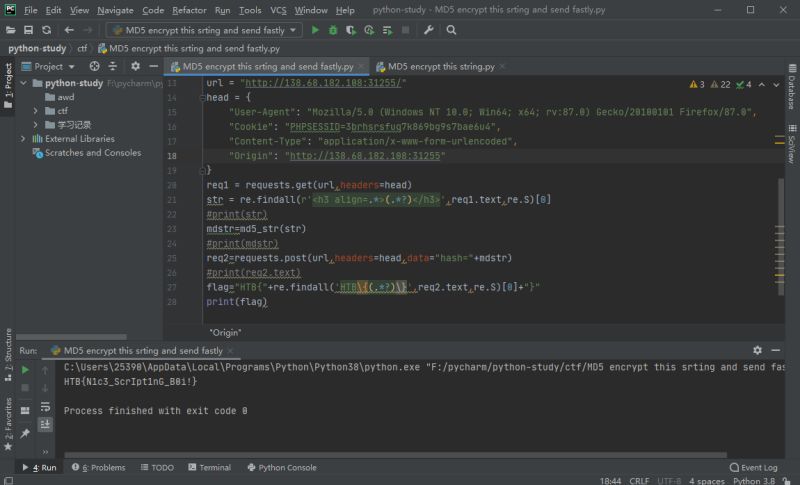Click the CRLF line separator indicator

point(639,481)
